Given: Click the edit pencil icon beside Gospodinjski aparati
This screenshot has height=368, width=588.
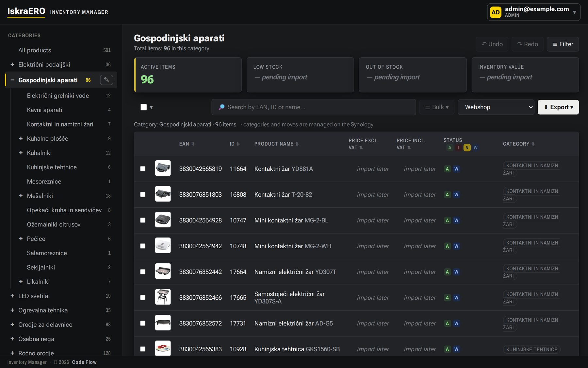Looking at the screenshot, I should point(106,80).
